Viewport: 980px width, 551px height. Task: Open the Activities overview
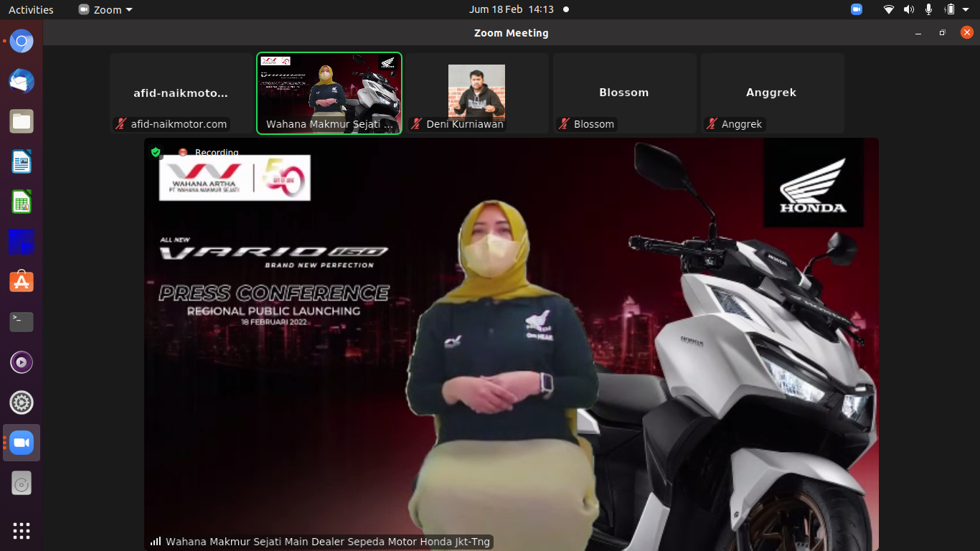pyautogui.click(x=31, y=9)
